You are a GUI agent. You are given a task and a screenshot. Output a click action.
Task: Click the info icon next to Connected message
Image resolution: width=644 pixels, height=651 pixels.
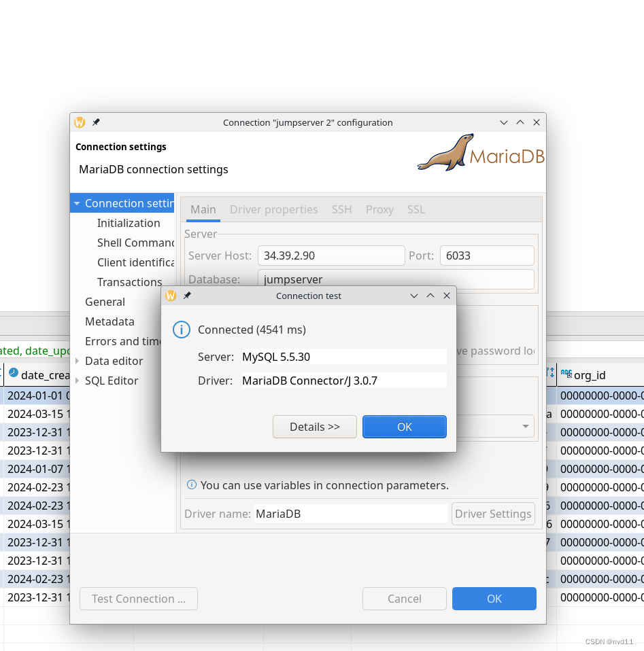coord(182,330)
